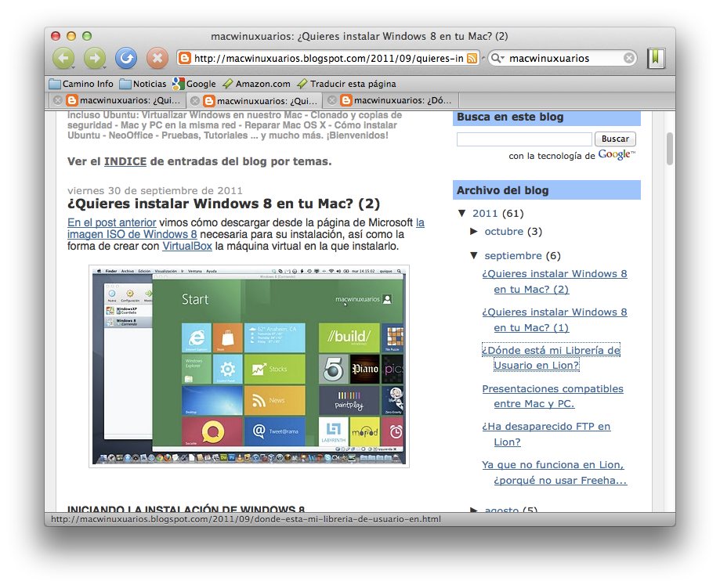Go back with the green back arrow
This screenshot has height=588, width=720.
[x=63, y=58]
